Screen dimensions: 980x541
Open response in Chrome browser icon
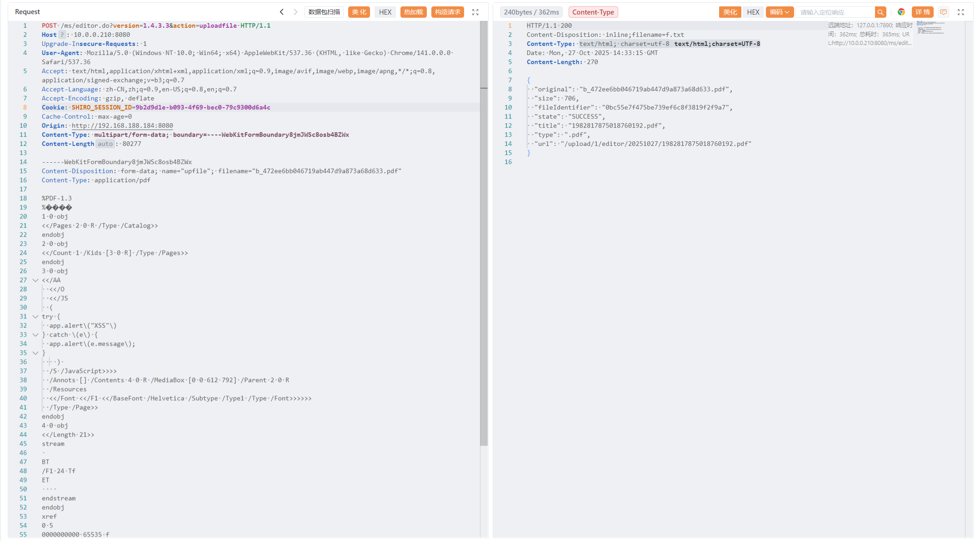901,12
